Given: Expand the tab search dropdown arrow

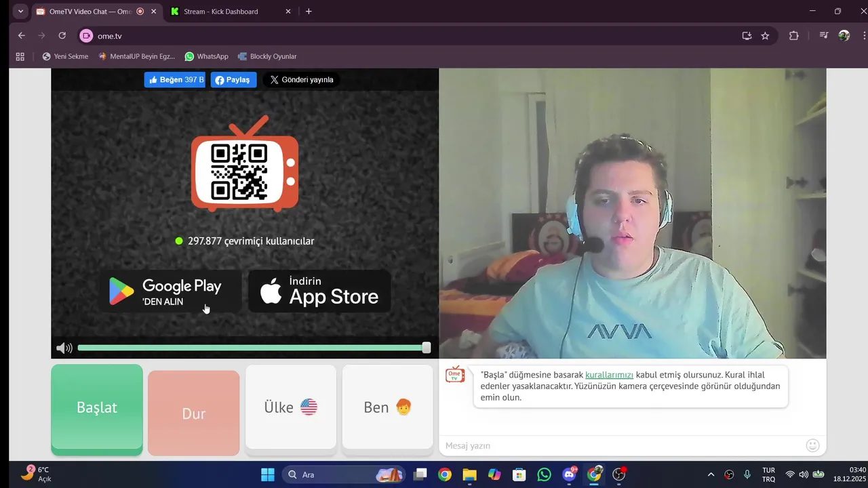Looking at the screenshot, I should (21, 12).
